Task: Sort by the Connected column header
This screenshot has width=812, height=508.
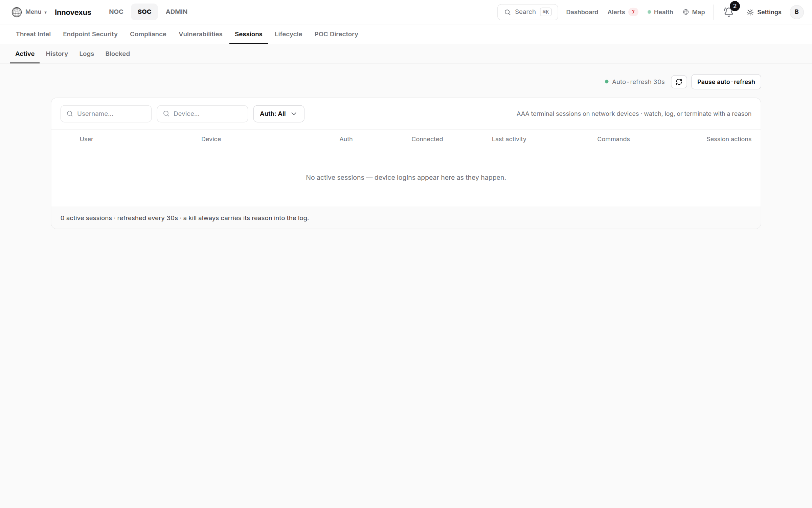Action: (x=427, y=139)
